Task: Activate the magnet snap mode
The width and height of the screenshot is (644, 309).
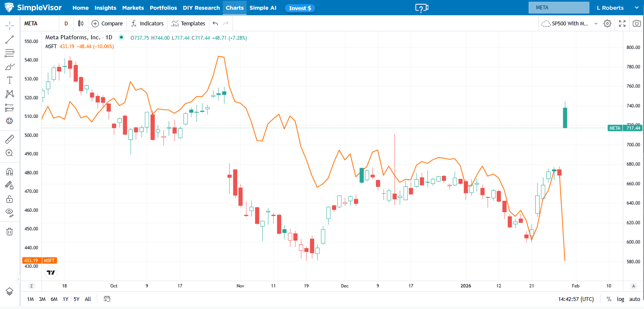Action: (9, 172)
